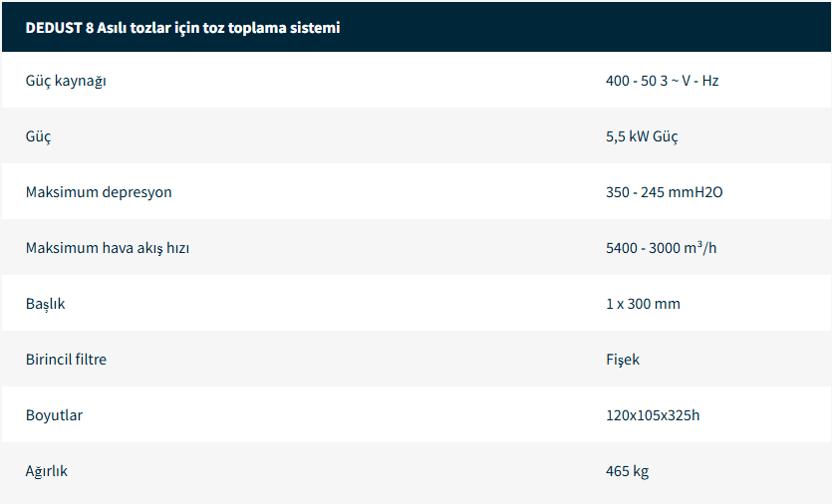Select the 'Birincil filtre' label
This screenshot has width=832, height=504.
pos(66,360)
